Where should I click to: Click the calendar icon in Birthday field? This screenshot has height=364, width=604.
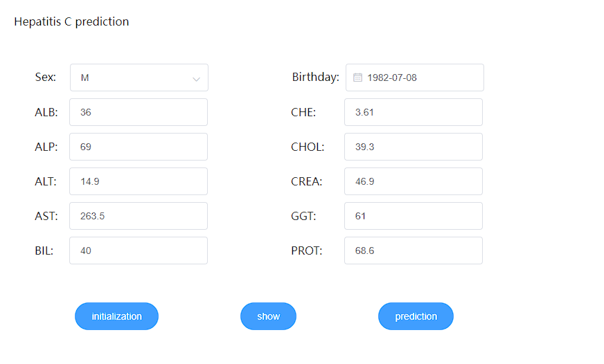358,78
